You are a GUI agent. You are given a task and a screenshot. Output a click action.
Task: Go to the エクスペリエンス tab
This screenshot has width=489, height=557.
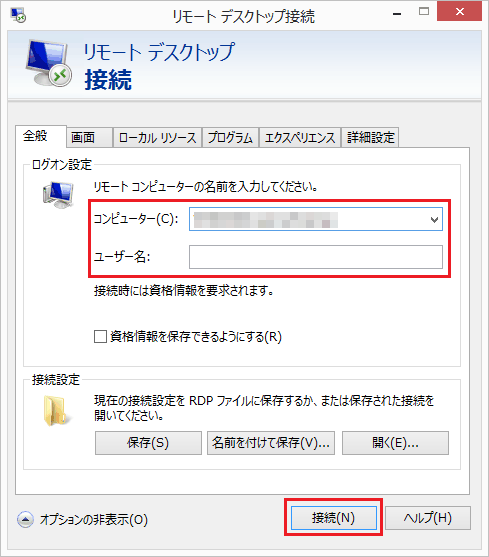coord(300,137)
